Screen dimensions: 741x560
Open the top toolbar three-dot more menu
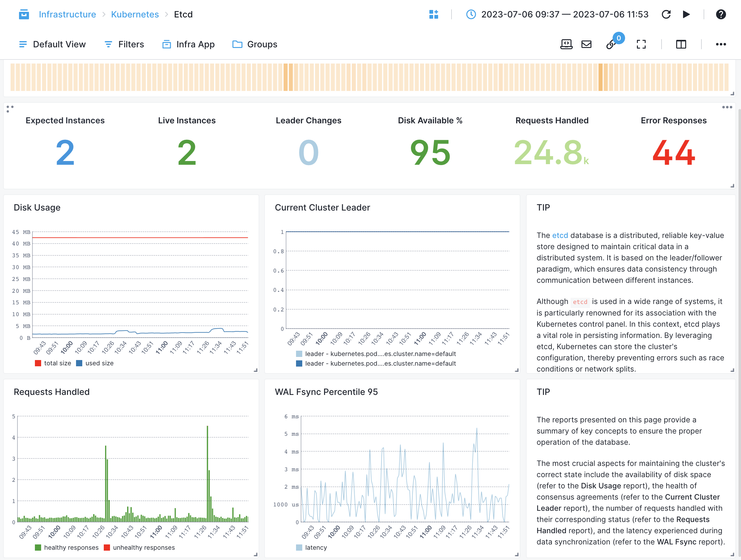click(x=720, y=44)
